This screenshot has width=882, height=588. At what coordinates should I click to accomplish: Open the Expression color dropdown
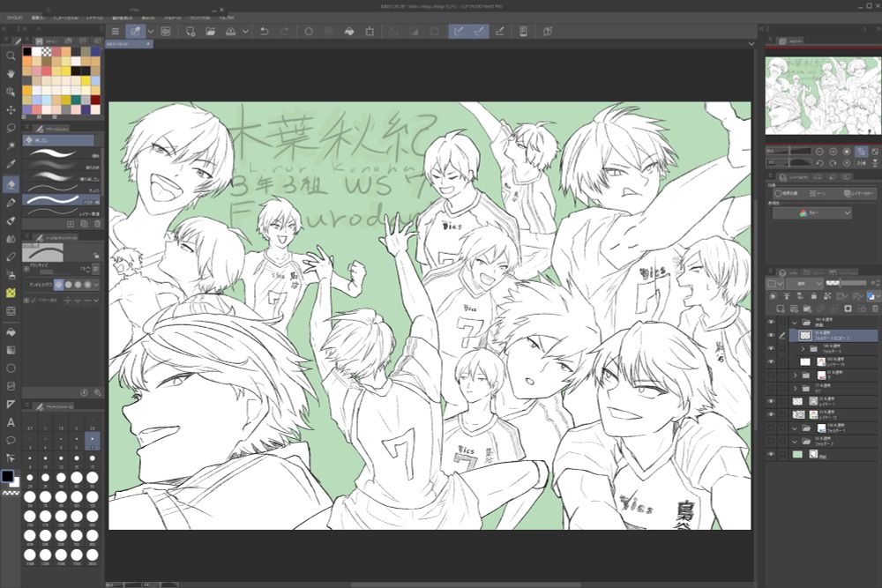point(812,213)
